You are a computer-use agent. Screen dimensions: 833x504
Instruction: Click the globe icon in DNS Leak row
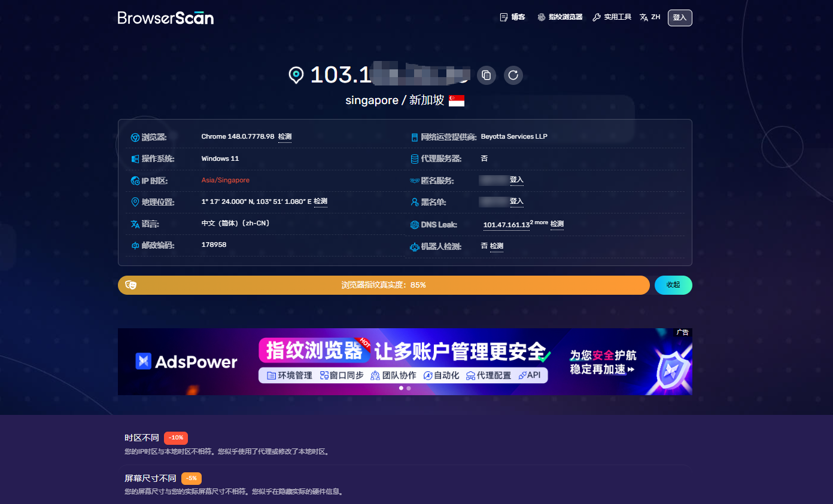point(414,225)
